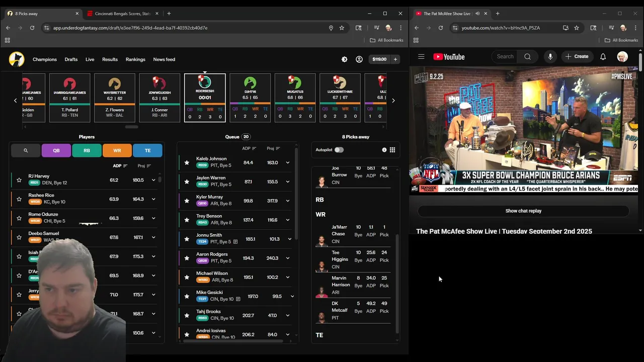The width and height of the screenshot is (644, 362).
Task: Sort Players list by ADP
Action: pos(120,166)
